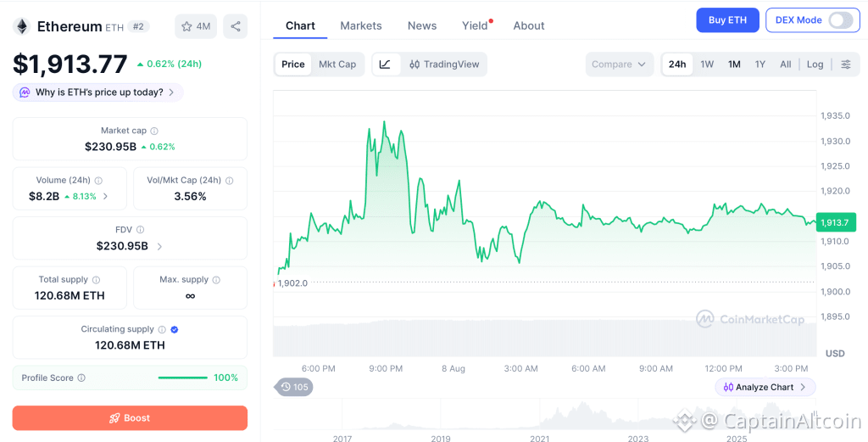Click the 100% profile score value
Image resolution: width=868 pixels, height=442 pixels.
tap(225, 378)
